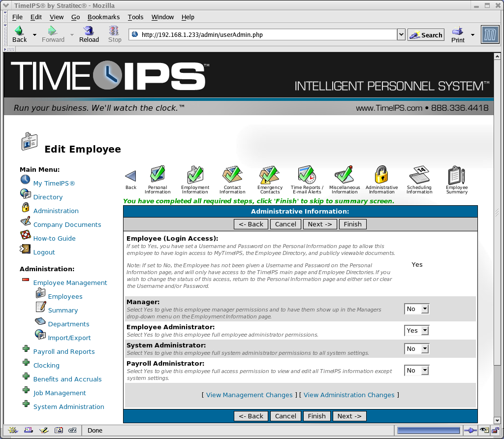Click the top Next -> button
The height and width of the screenshot is (439, 504).
click(x=320, y=224)
